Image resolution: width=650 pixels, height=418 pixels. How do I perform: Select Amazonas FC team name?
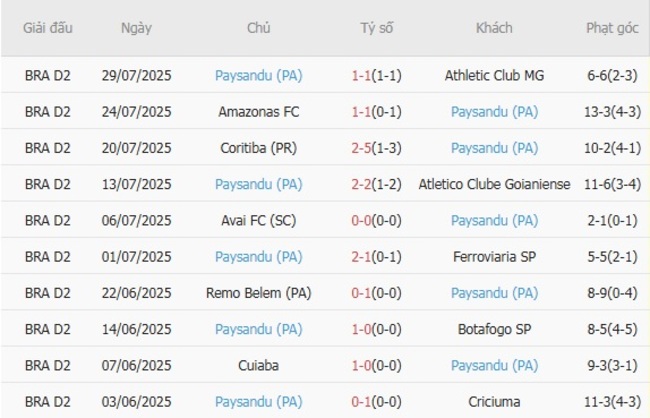[x=258, y=111]
